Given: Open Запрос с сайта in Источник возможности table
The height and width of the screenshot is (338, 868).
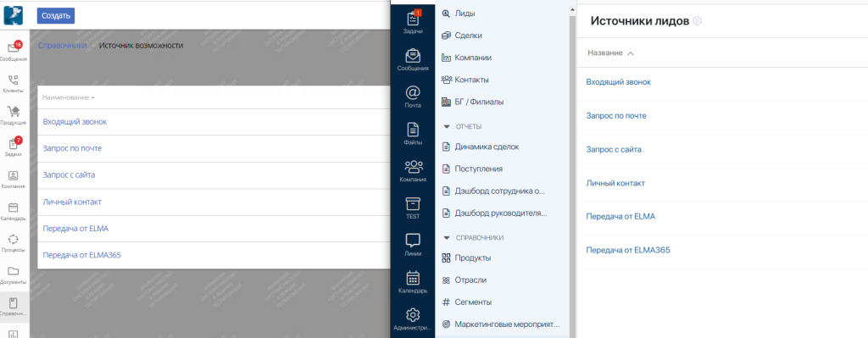Looking at the screenshot, I should point(69,175).
